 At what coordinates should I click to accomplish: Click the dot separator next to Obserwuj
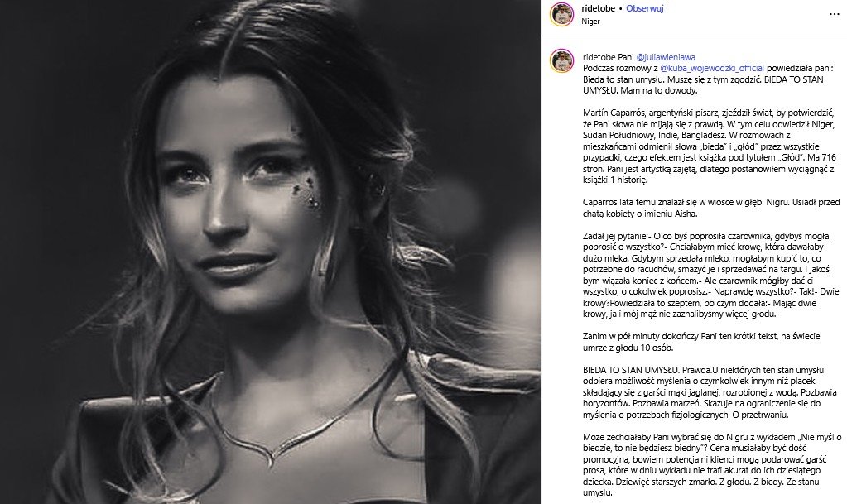[621, 8]
